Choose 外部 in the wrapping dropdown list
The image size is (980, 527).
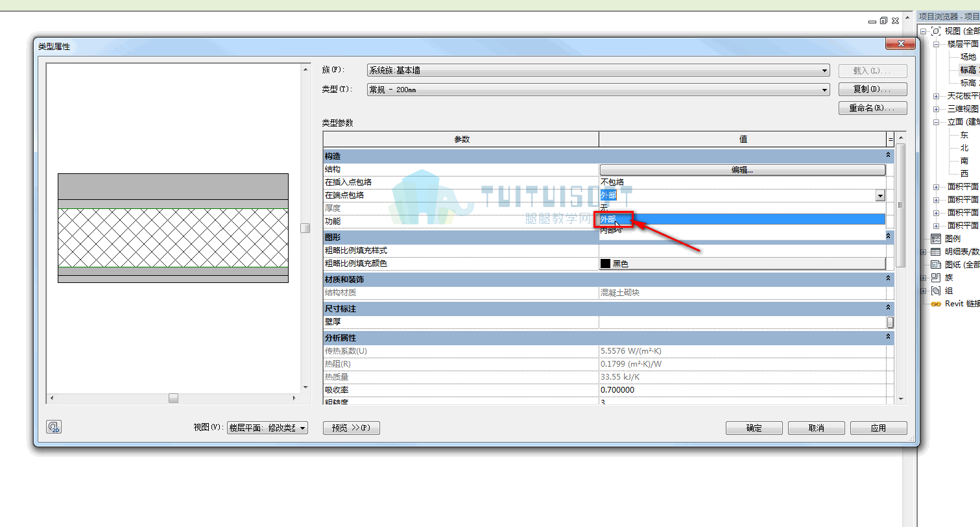click(x=742, y=219)
